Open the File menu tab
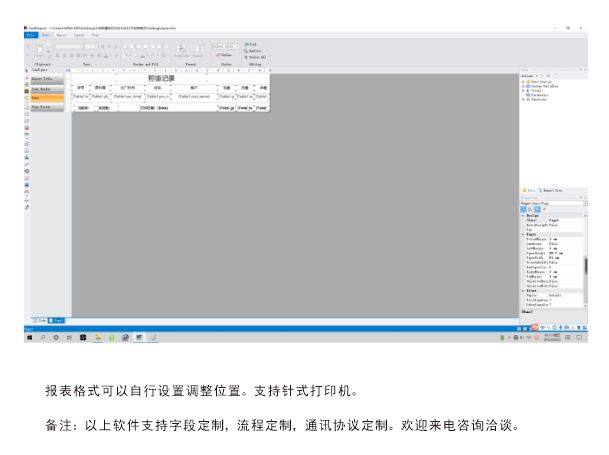The image size is (609, 455). tap(31, 35)
